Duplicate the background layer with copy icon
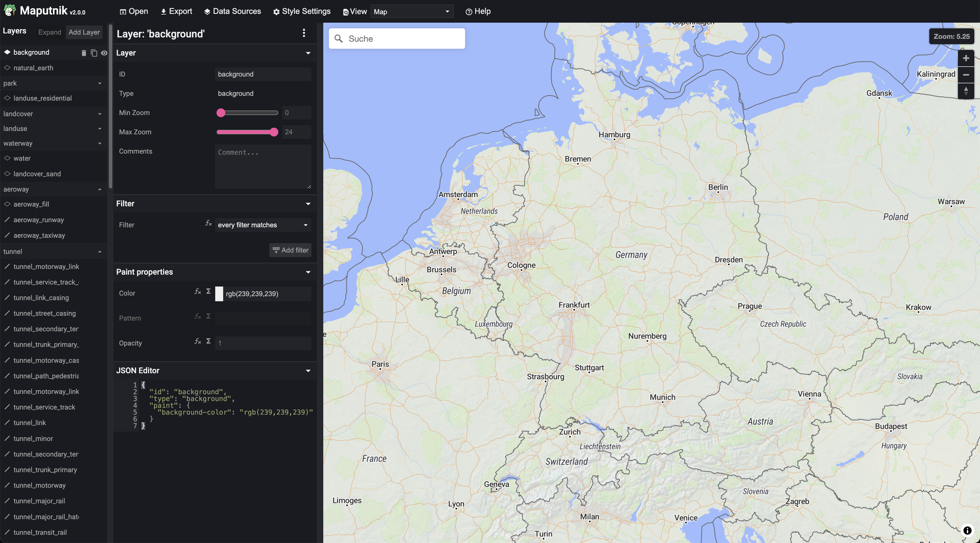Viewport: 980px width, 543px height. [94, 53]
